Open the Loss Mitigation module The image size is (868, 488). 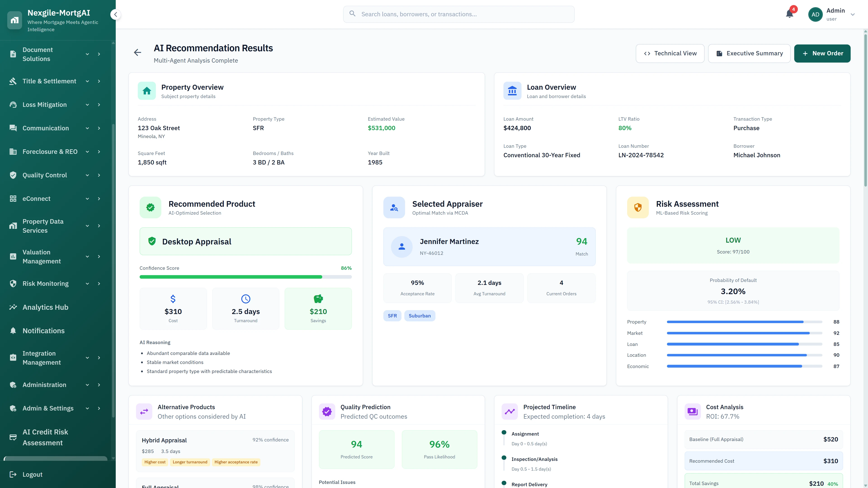pyautogui.click(x=45, y=105)
